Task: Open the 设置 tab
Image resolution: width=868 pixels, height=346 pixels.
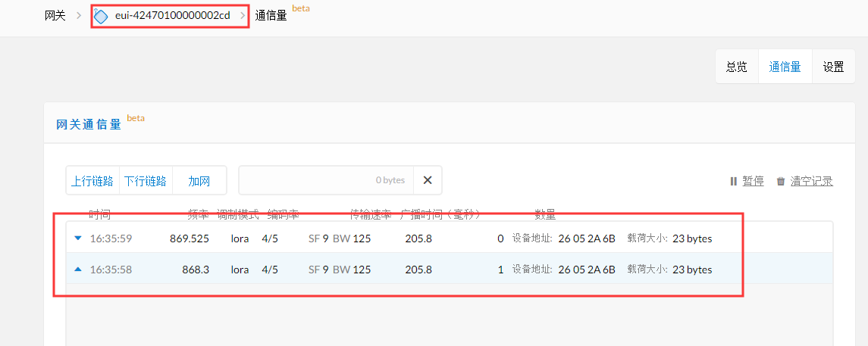Action: point(834,67)
